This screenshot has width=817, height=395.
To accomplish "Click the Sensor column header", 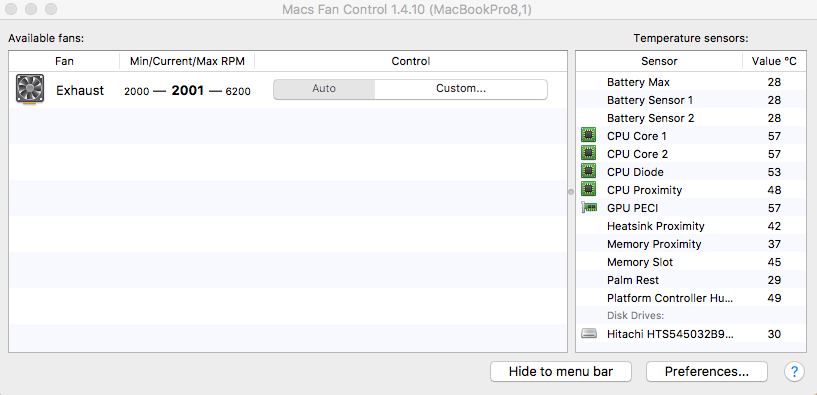I will pyautogui.click(x=659, y=61).
